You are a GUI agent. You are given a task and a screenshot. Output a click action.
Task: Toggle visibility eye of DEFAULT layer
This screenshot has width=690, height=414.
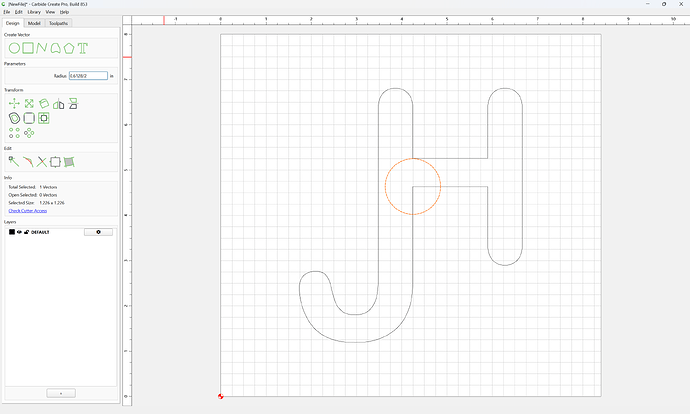(19, 232)
